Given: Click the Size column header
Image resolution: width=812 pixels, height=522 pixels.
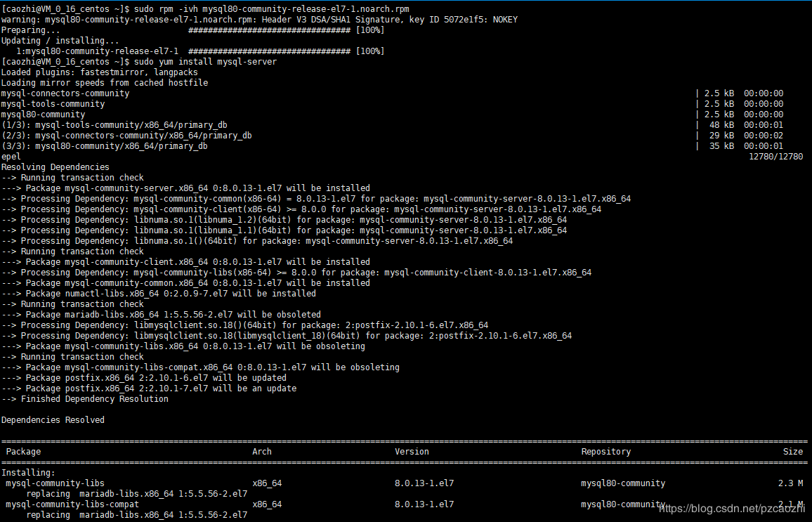Looking at the screenshot, I should (792, 451).
